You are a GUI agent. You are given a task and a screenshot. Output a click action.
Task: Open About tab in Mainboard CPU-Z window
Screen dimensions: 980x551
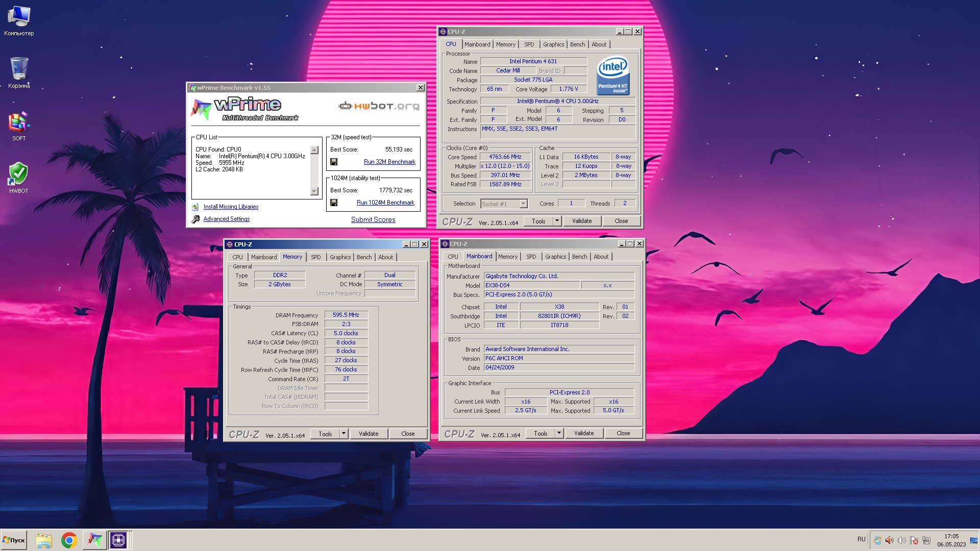pos(601,257)
